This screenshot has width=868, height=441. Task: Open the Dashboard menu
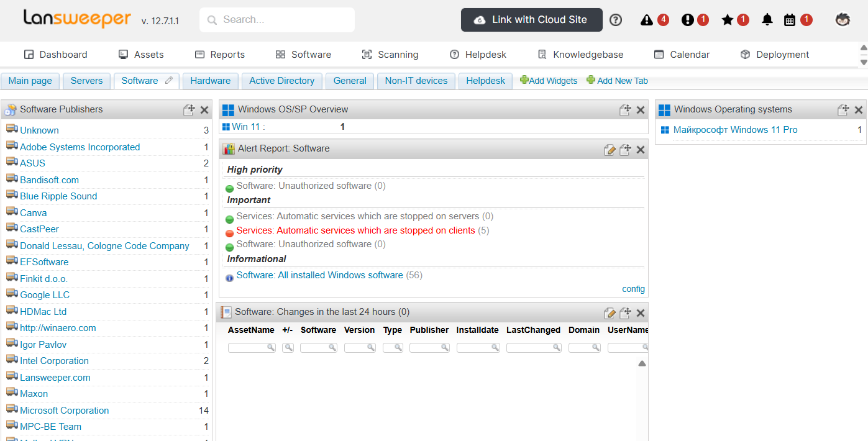tap(56, 55)
